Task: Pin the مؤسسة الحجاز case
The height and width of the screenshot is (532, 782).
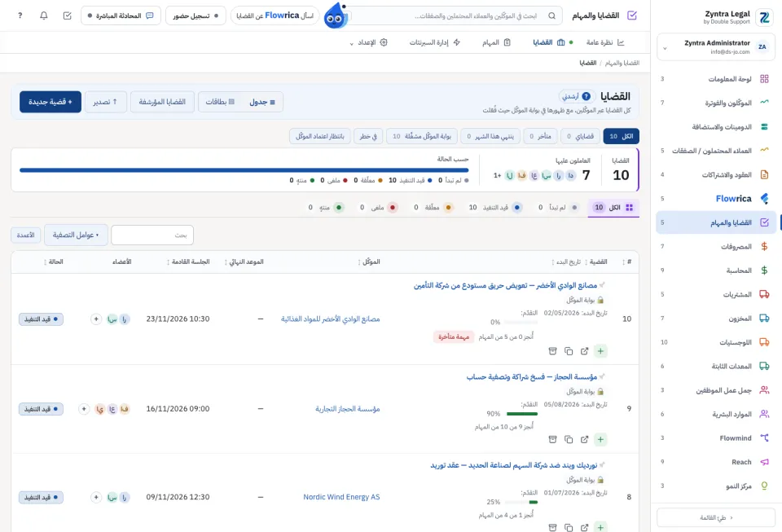Action: click(602, 376)
